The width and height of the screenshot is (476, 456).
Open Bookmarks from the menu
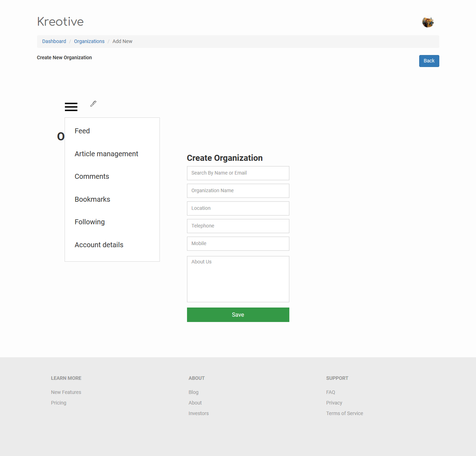click(x=92, y=199)
